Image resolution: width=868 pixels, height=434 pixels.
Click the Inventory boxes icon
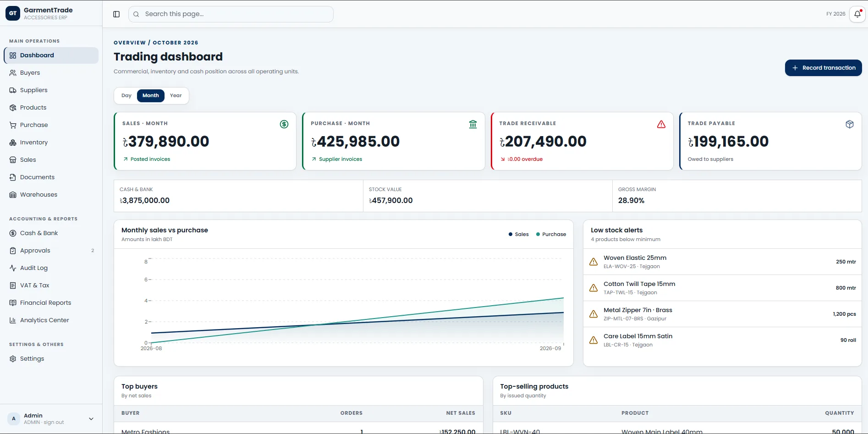(13, 143)
